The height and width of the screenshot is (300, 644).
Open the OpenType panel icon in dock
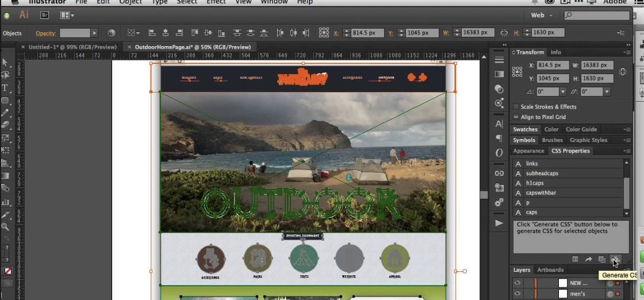click(499, 153)
